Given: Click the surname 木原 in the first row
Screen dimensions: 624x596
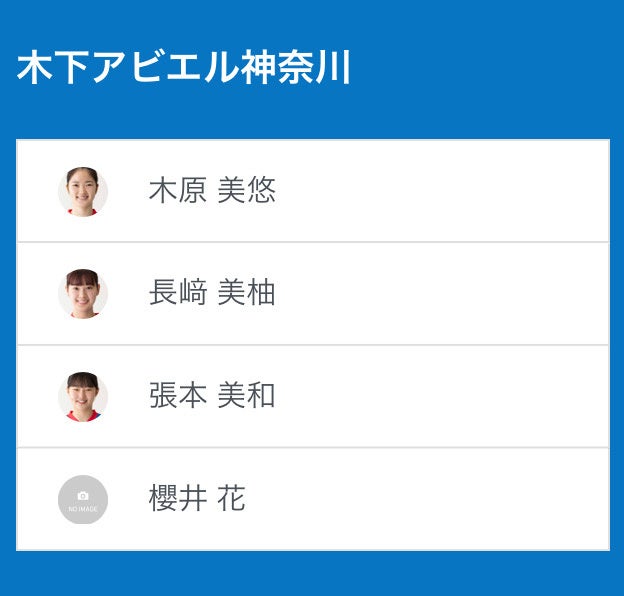Looking at the screenshot, I should (x=178, y=191).
